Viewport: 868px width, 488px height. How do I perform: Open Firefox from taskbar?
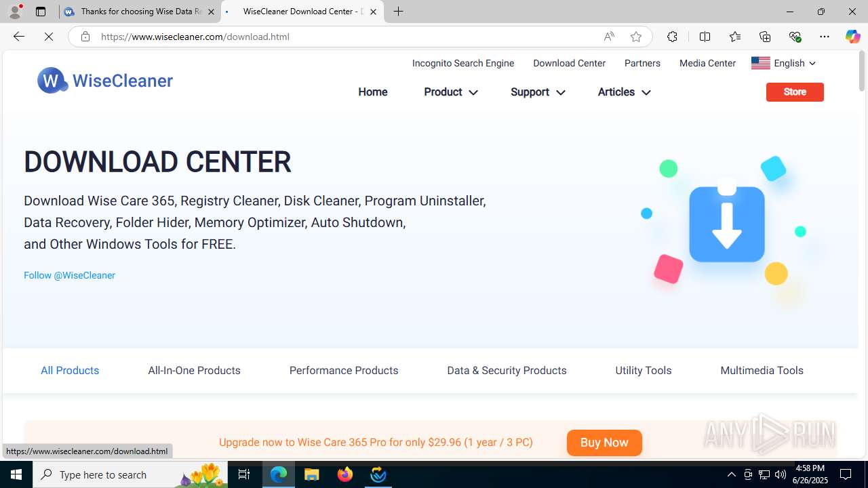pyautogui.click(x=345, y=474)
